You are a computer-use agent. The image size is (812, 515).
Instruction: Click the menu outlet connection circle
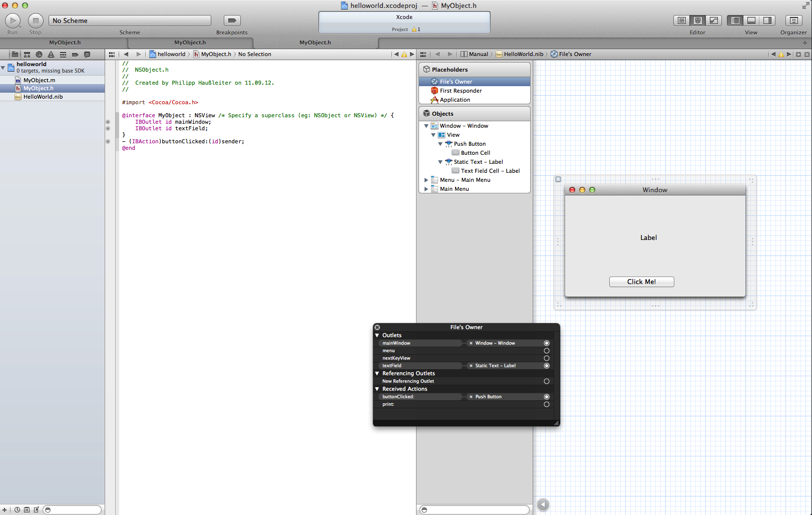click(547, 351)
